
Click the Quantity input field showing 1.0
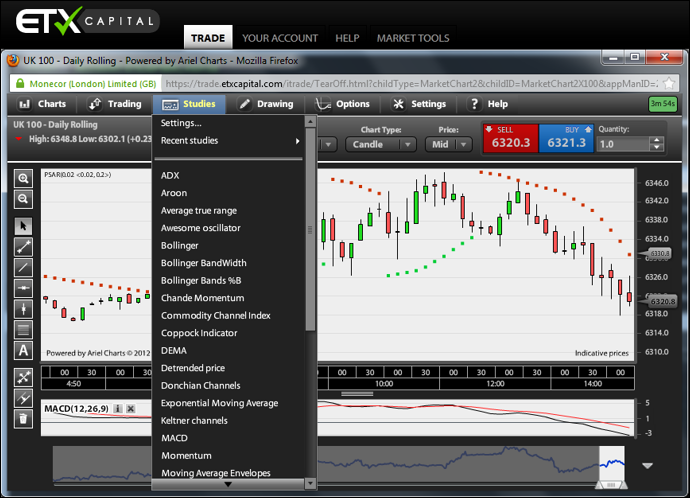(x=623, y=144)
